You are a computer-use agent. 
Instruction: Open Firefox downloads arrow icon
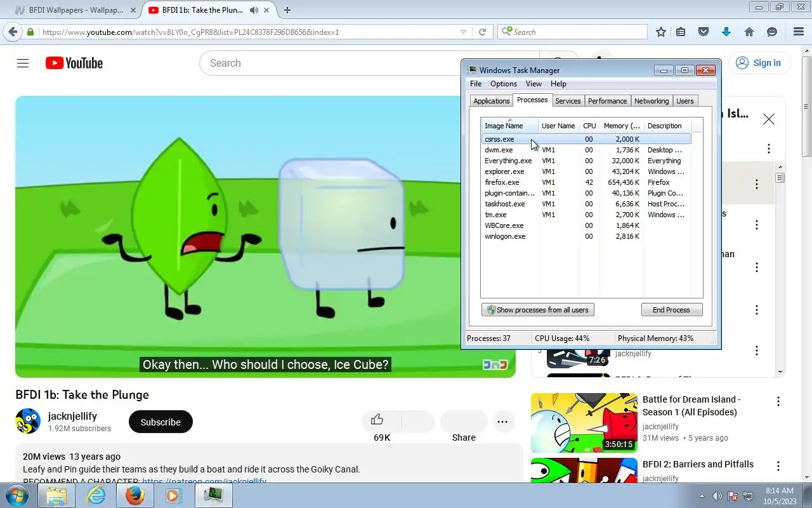pyautogui.click(x=726, y=32)
